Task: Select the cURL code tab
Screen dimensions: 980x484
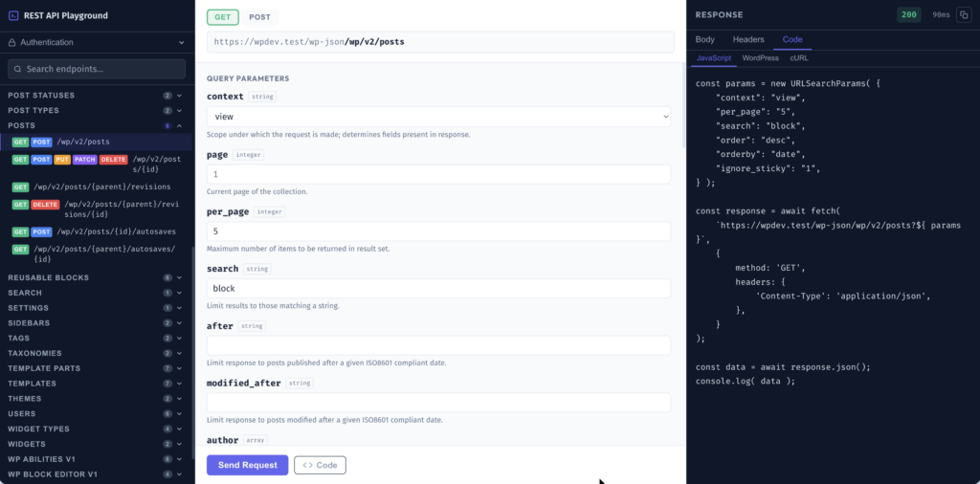Action: click(799, 58)
